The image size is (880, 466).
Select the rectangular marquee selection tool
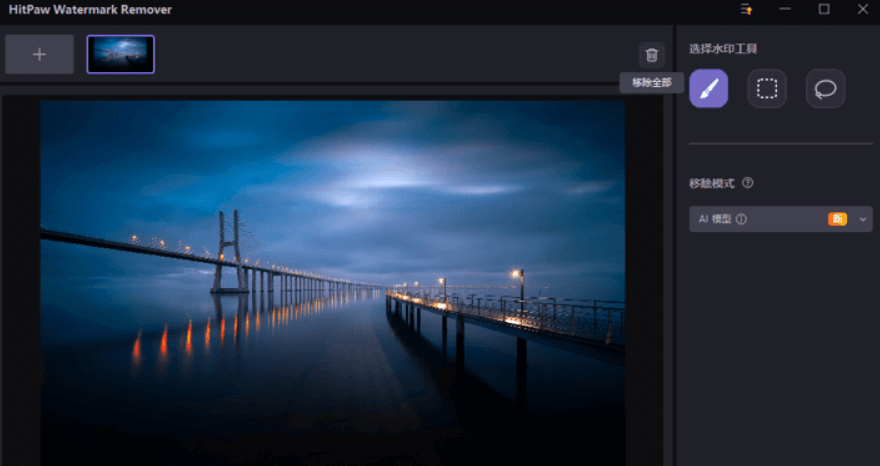(767, 89)
